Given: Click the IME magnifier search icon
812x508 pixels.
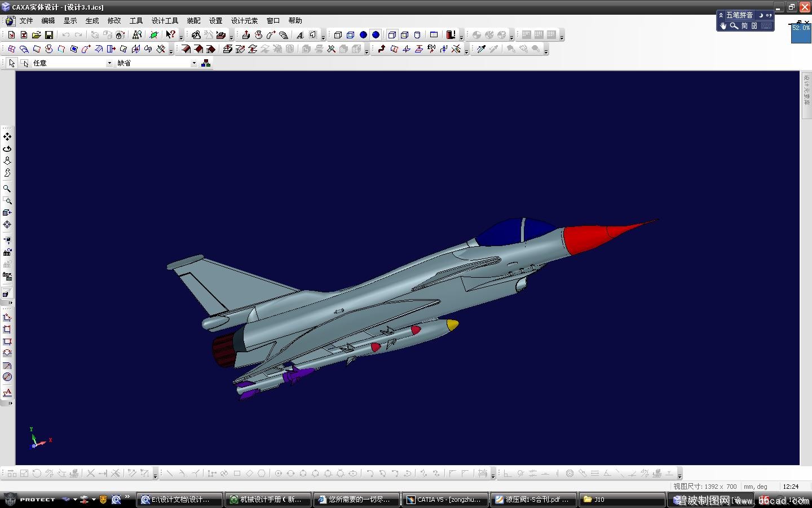Looking at the screenshot, I should coord(734,26).
